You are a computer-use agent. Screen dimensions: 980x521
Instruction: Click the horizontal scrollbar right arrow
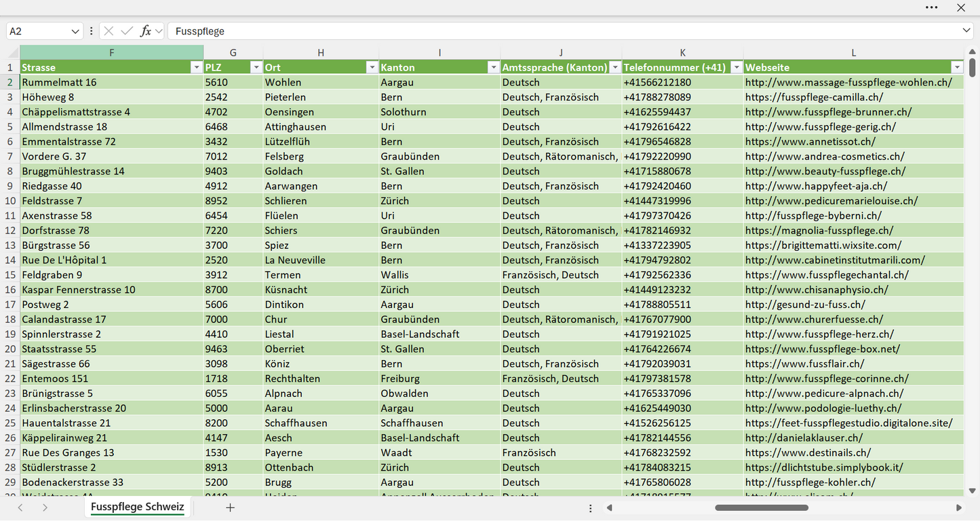pos(959,507)
